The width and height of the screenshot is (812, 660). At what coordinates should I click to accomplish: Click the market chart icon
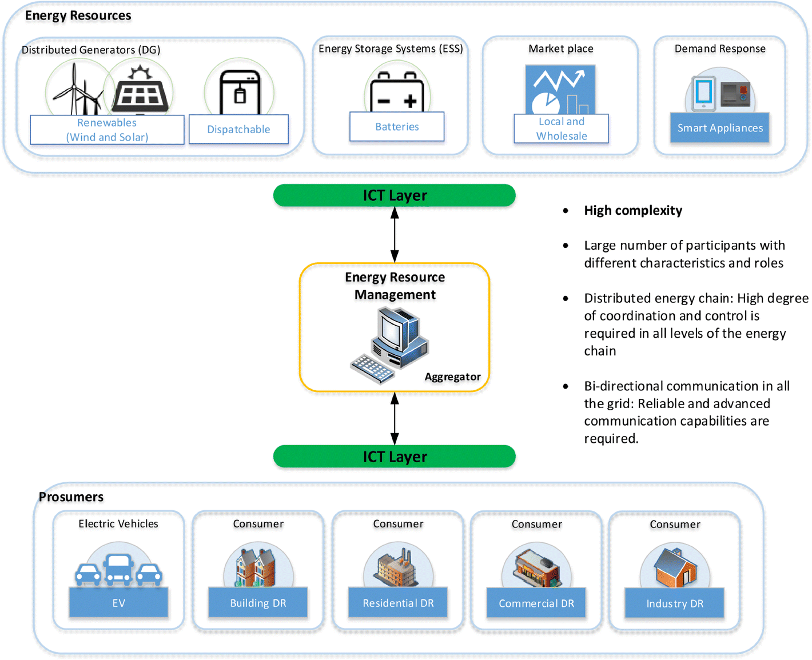coord(560,89)
